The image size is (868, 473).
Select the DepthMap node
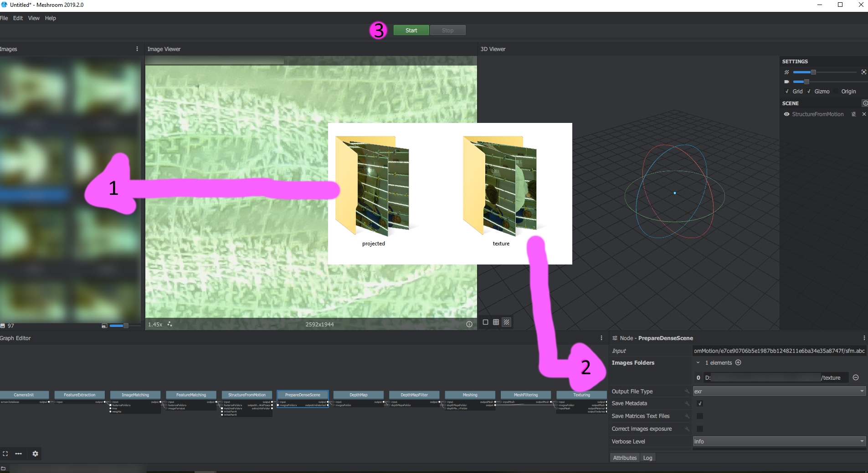[x=359, y=395]
